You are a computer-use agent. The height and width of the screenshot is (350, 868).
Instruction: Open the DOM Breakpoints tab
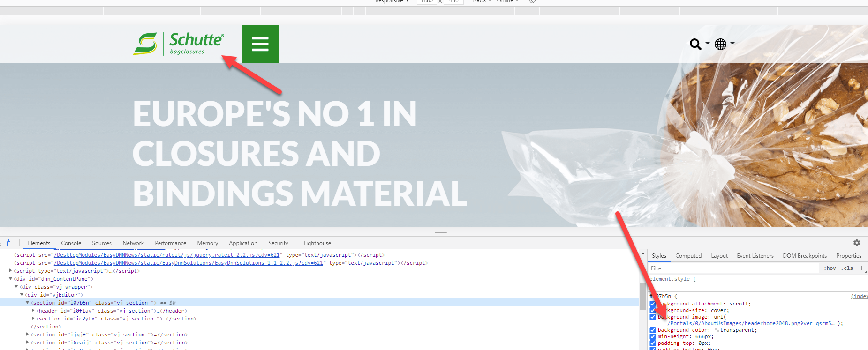pos(805,256)
